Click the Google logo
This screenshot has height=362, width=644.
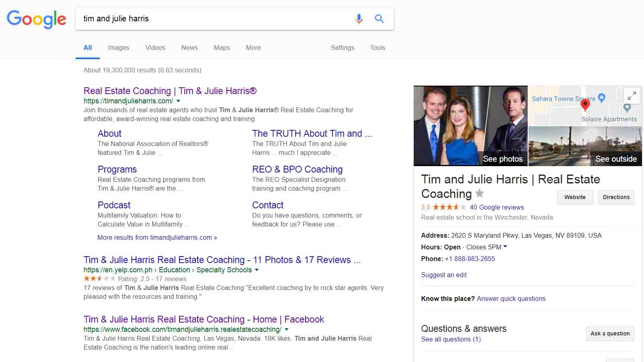36,19
